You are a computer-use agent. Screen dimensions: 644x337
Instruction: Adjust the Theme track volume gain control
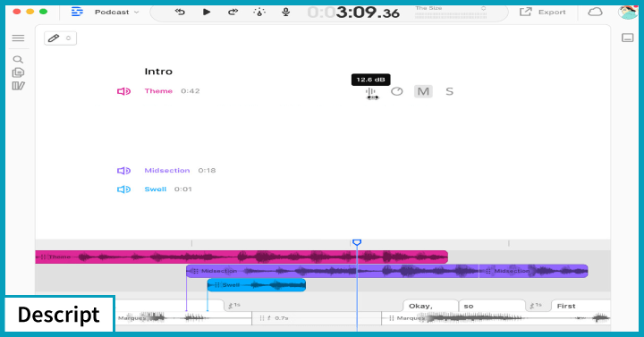tap(371, 92)
